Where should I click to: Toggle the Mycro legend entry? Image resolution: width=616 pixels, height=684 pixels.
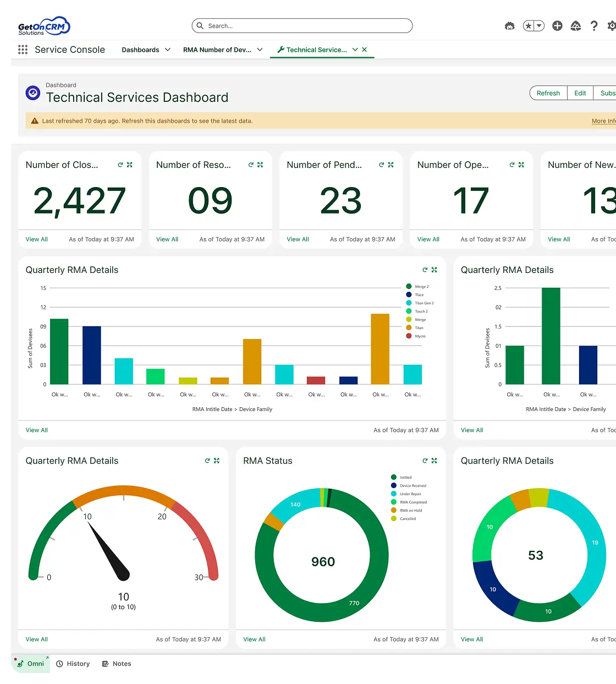coord(416,336)
